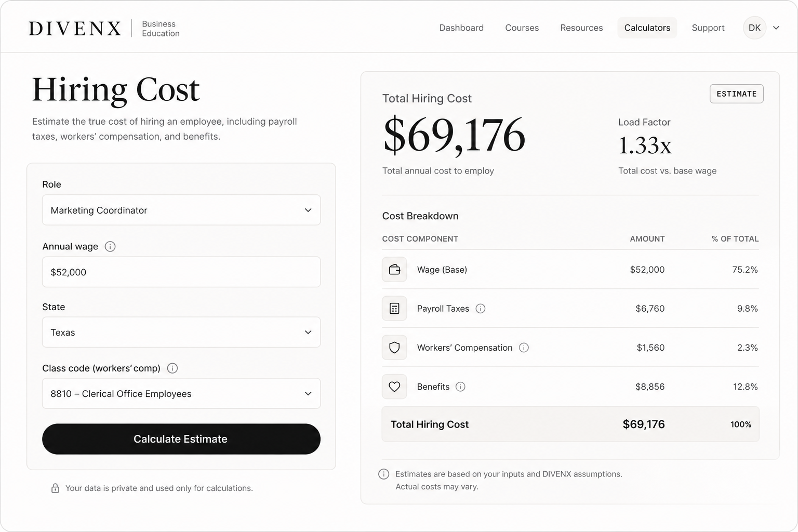The height and width of the screenshot is (532, 798).
Task: Click the % OF TOTAL column header
Action: [735, 239]
